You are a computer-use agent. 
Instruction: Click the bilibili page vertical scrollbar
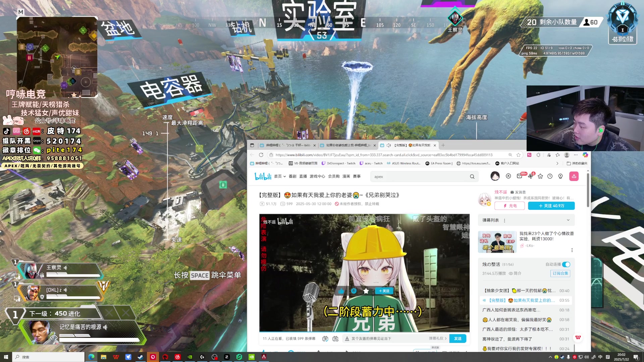click(588, 190)
